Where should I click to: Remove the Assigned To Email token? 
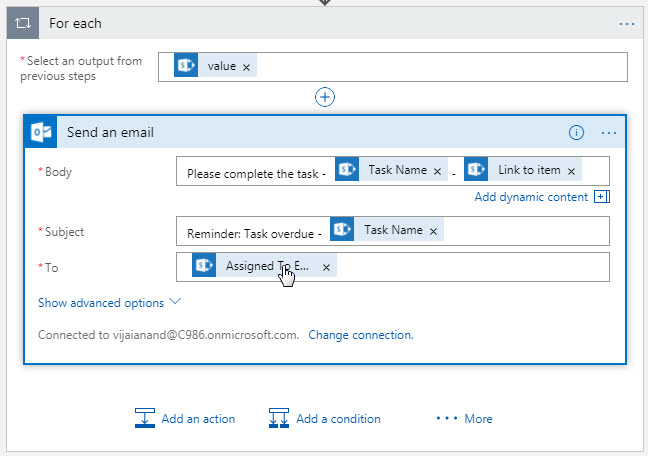[326, 267]
